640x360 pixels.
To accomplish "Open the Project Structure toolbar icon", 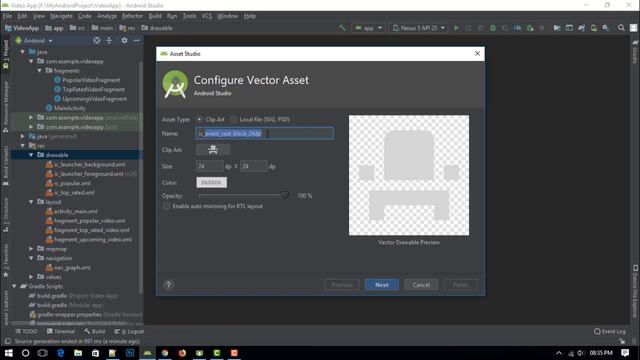I will point(557,28).
